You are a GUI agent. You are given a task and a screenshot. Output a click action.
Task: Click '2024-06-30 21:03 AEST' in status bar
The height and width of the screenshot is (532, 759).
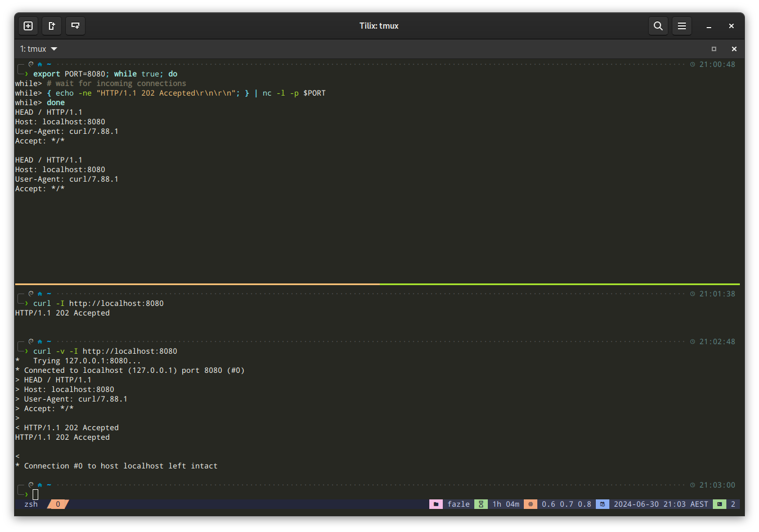661,504
